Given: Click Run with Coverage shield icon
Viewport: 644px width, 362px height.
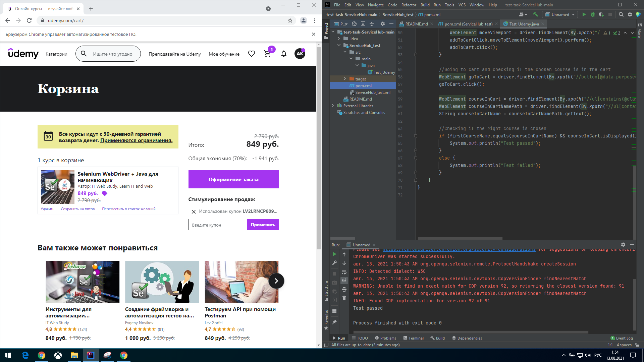Looking at the screenshot, I should (601, 14).
